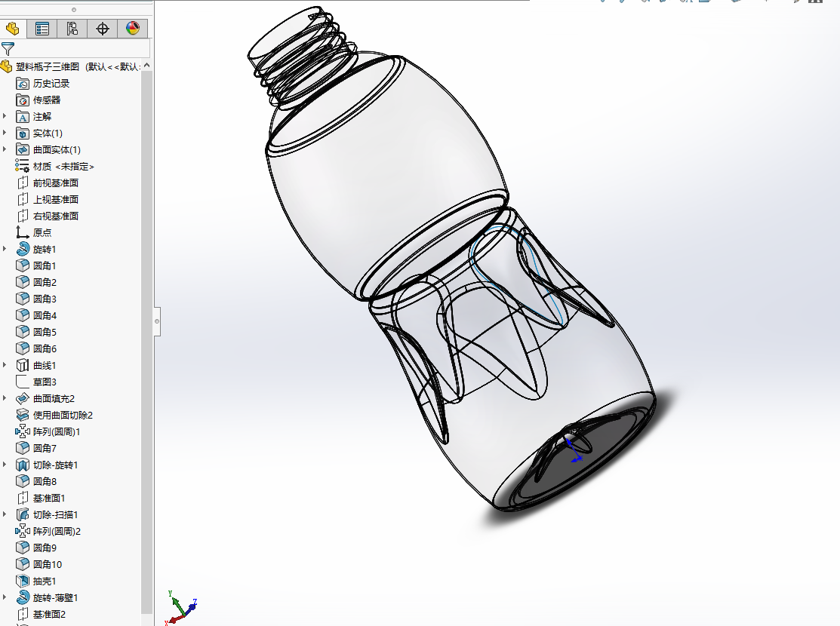The height and width of the screenshot is (626, 840).
Task: Select the 右视基准面 right plane
Action: click(56, 216)
